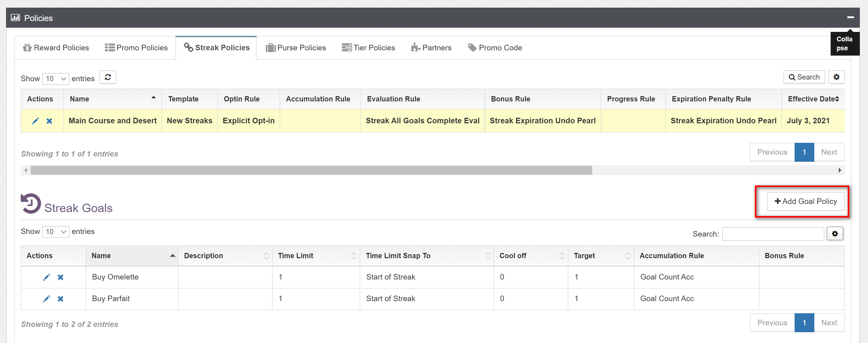The width and height of the screenshot is (868, 343).
Task: Click the Add Goal Policy button
Action: pos(805,201)
